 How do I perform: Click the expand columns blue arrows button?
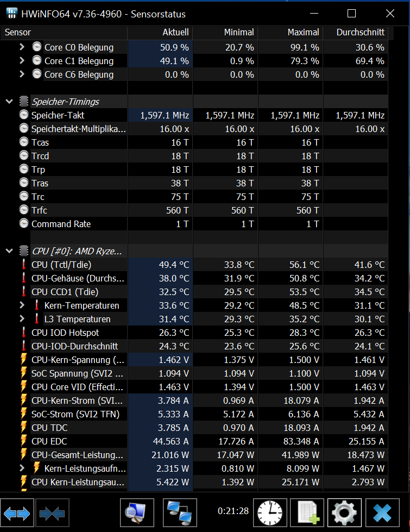point(18,513)
